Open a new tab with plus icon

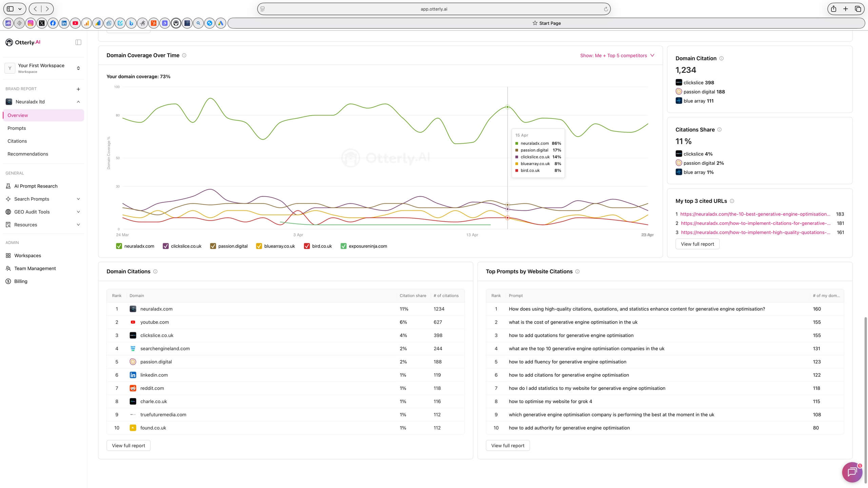pyautogui.click(x=846, y=9)
